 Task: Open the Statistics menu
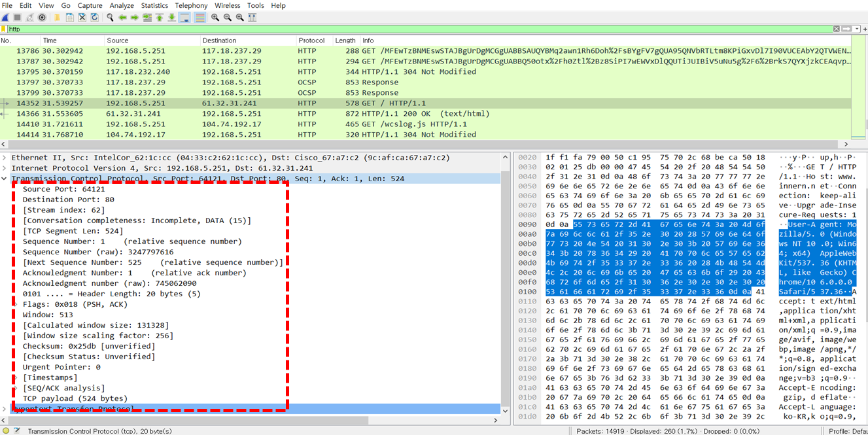pos(154,5)
